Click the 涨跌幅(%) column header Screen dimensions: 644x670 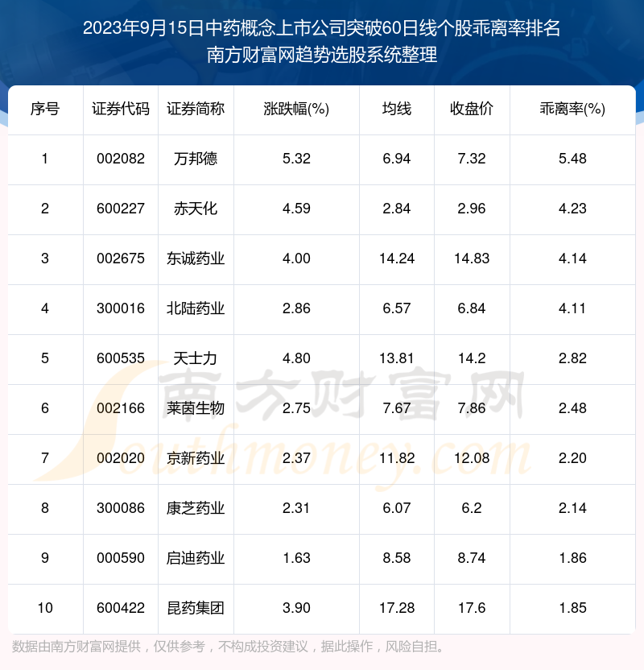click(x=296, y=109)
